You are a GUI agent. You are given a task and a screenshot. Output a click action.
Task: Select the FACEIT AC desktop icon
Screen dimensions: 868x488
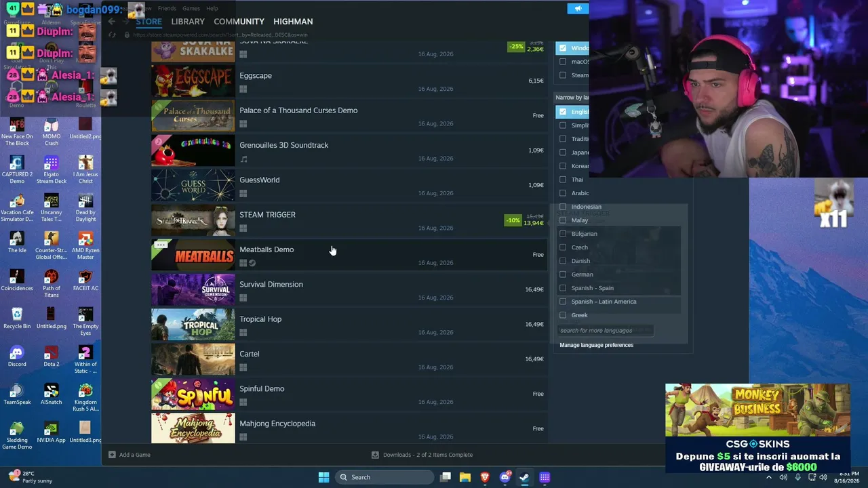point(85,281)
